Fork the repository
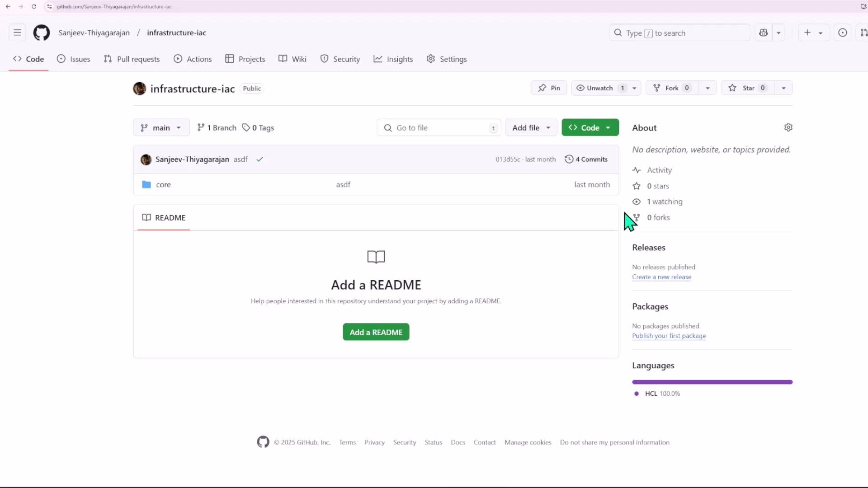 (x=672, y=88)
